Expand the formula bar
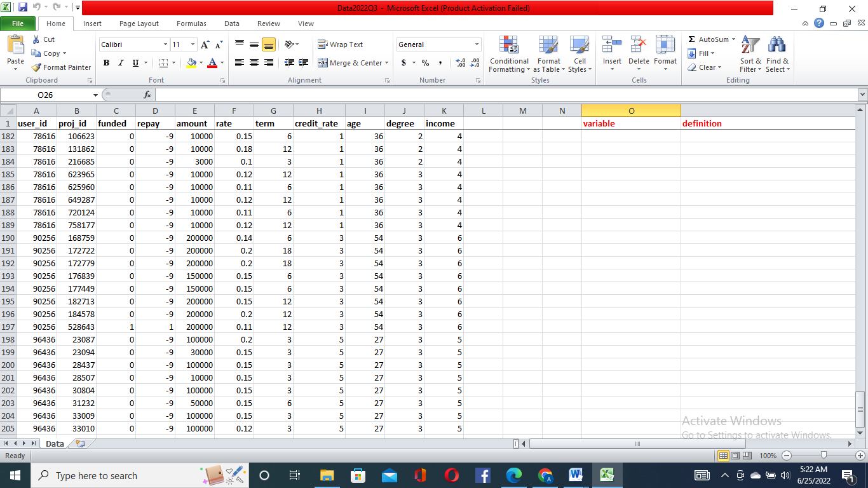This screenshot has width=868, height=488. 862,95
